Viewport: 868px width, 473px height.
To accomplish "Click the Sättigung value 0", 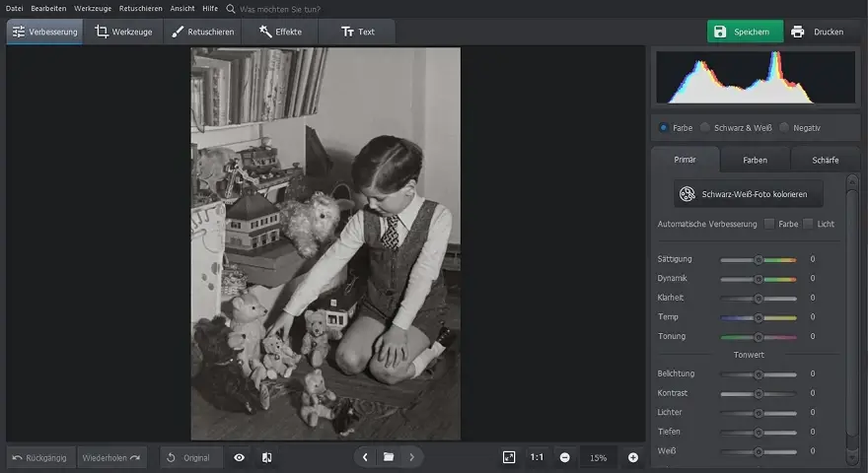I will [812, 259].
